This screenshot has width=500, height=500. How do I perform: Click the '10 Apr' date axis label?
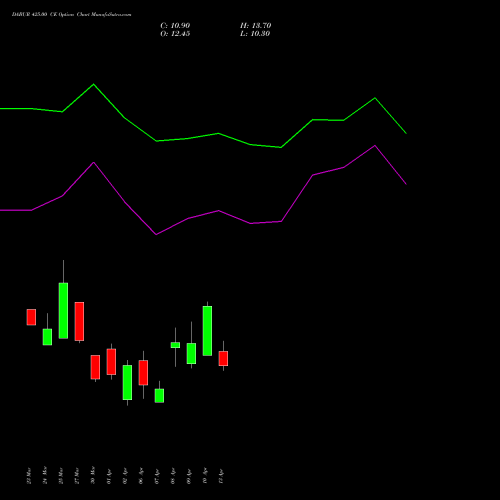(205, 476)
